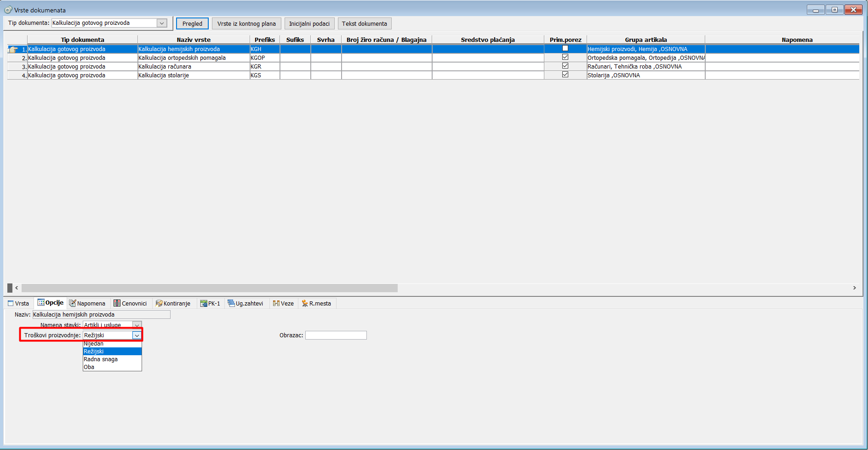Click the Napomena tab notepad icon
The width and height of the screenshot is (868, 450).
click(72, 303)
